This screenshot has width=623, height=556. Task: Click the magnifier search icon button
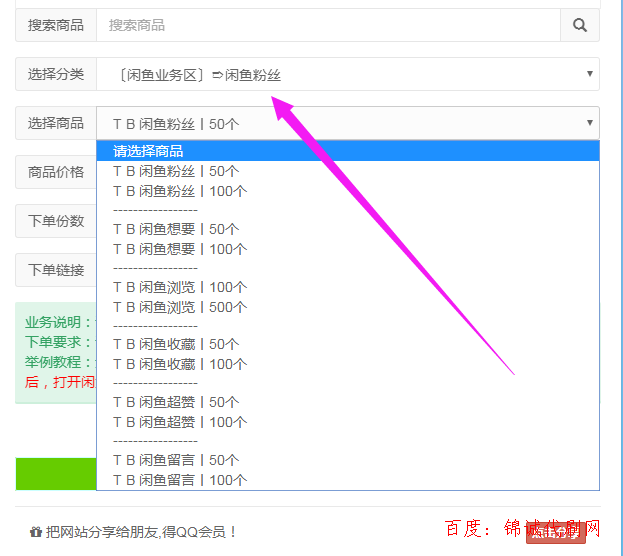point(579,25)
